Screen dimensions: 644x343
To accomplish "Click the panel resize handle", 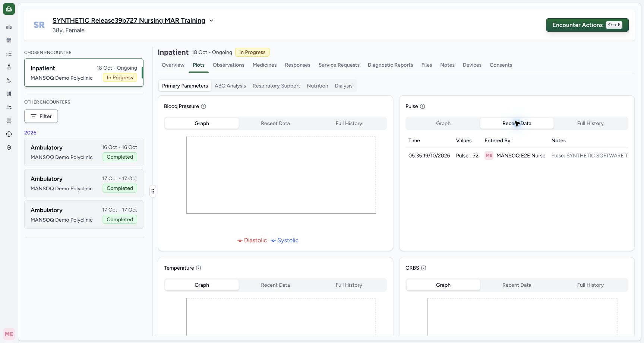I will 153,191.
